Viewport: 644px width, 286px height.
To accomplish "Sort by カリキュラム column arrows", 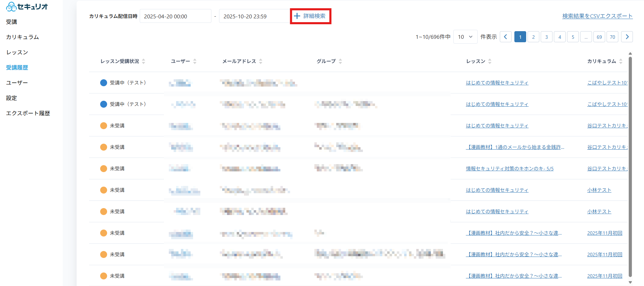I will pyautogui.click(x=621, y=61).
